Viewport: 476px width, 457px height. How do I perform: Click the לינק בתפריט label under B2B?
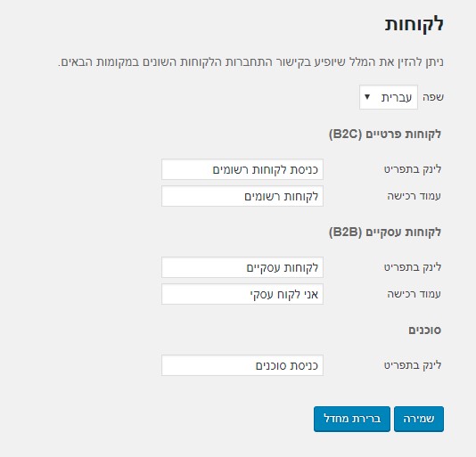tap(412, 267)
